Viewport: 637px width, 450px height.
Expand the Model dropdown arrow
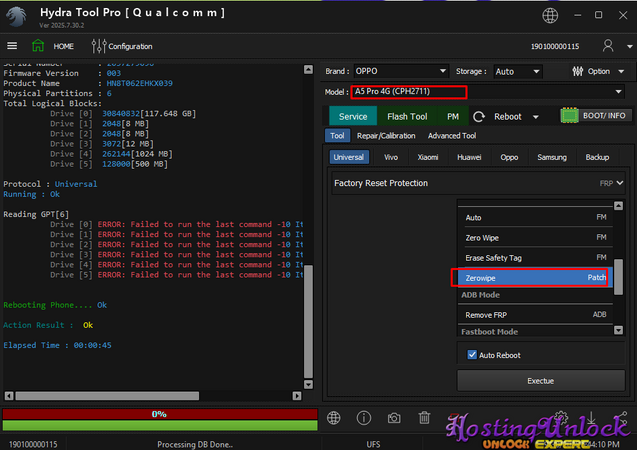coord(619,92)
